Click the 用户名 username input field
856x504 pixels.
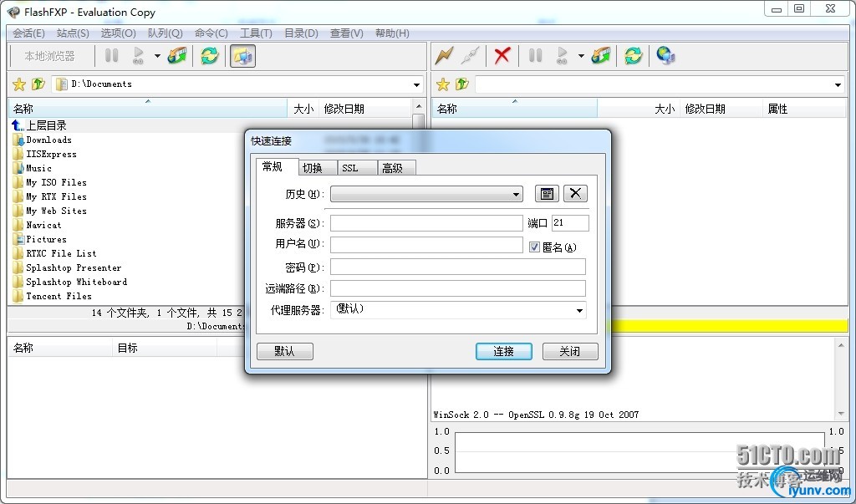tap(426, 244)
